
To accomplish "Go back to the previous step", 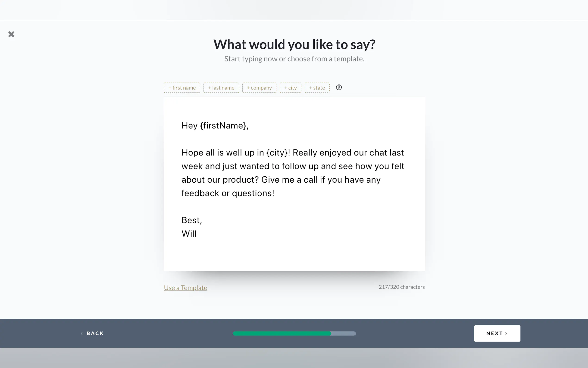I will click(x=92, y=333).
